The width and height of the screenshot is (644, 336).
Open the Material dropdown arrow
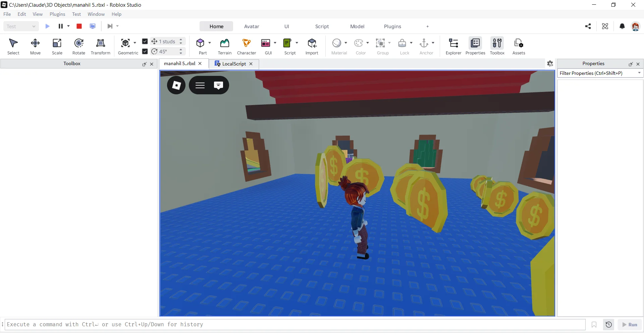tap(346, 43)
